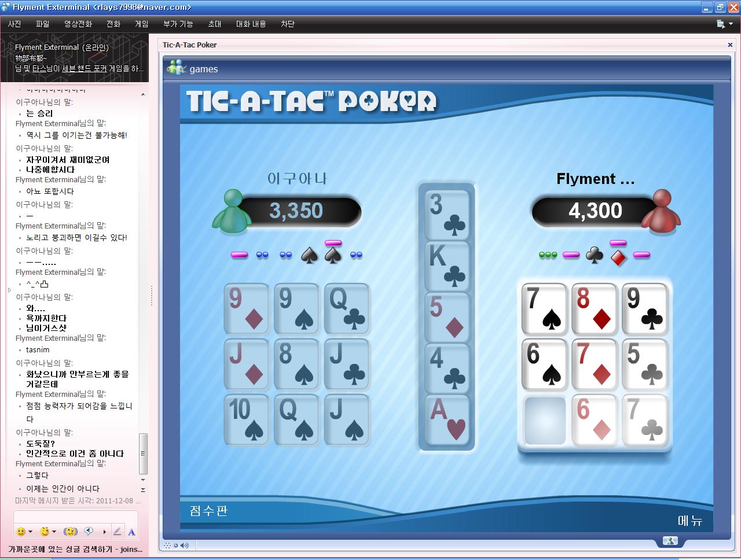Open the 영상전화 menu

point(78,24)
